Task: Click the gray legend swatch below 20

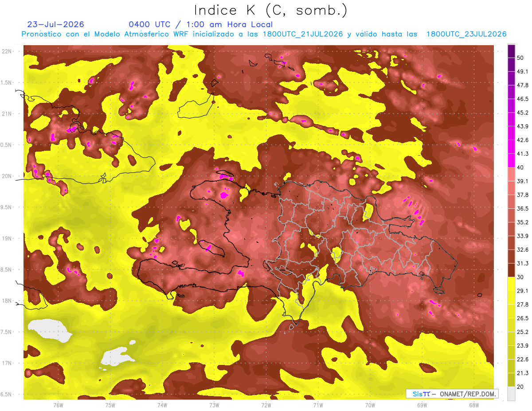Action: click(511, 393)
